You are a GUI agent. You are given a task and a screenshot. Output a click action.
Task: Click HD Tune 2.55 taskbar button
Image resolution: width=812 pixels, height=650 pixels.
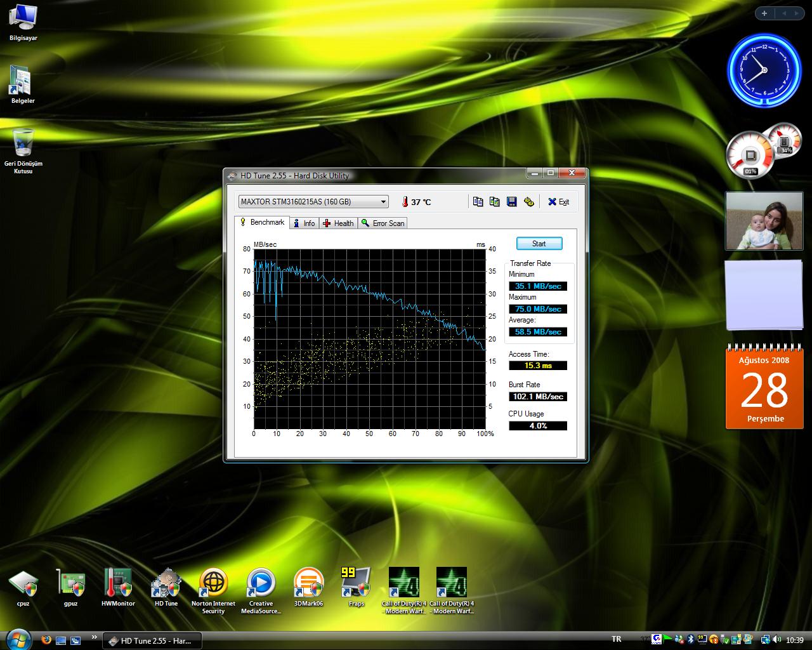tap(152, 640)
